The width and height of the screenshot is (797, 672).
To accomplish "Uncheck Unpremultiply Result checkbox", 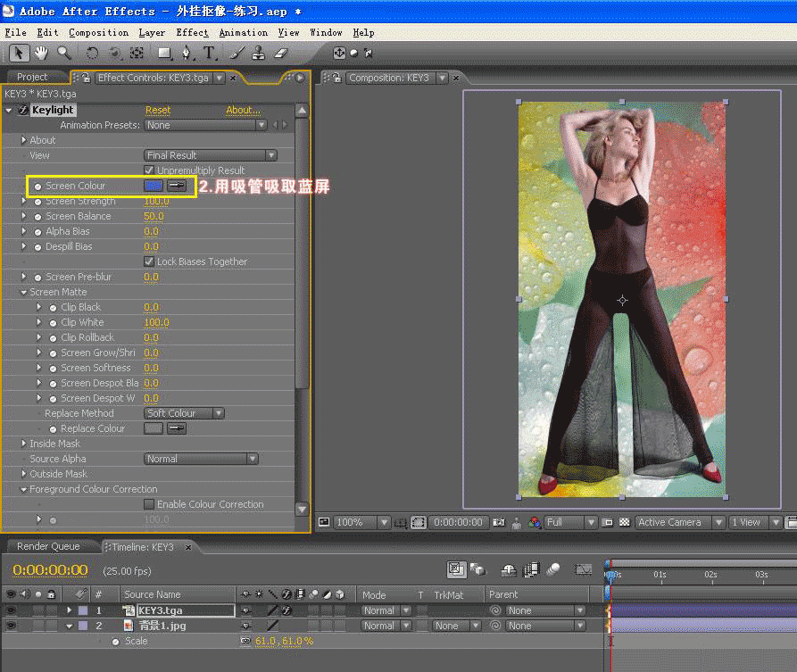I will [149, 170].
